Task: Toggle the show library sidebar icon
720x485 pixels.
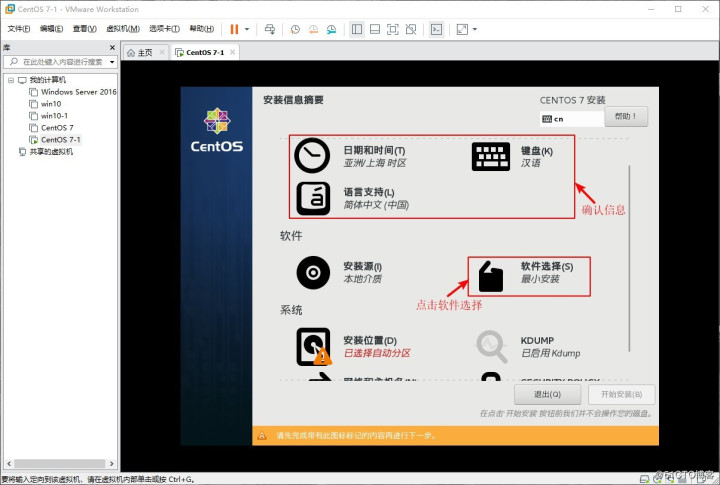Action: pyautogui.click(x=357, y=29)
